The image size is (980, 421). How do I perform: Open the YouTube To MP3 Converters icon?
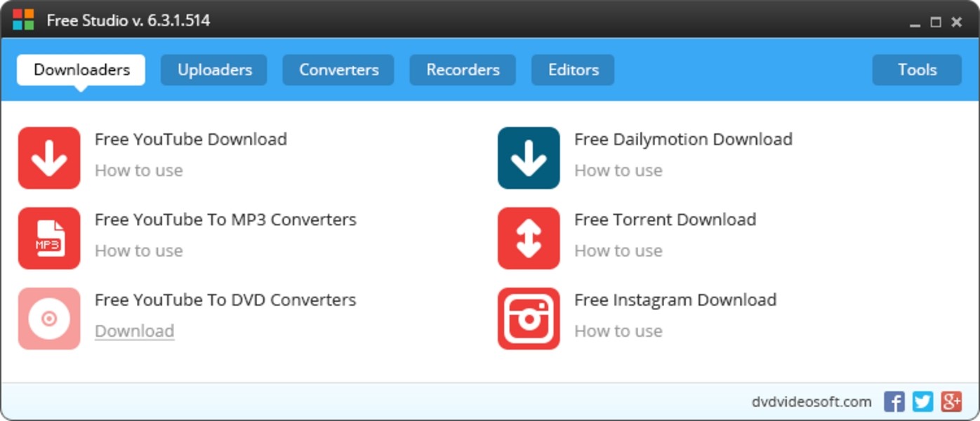pyautogui.click(x=49, y=239)
